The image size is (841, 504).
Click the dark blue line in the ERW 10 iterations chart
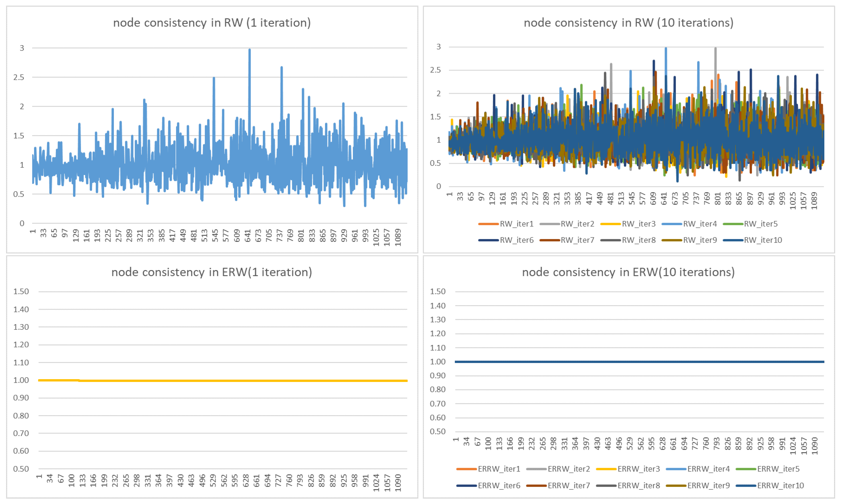[639, 362]
